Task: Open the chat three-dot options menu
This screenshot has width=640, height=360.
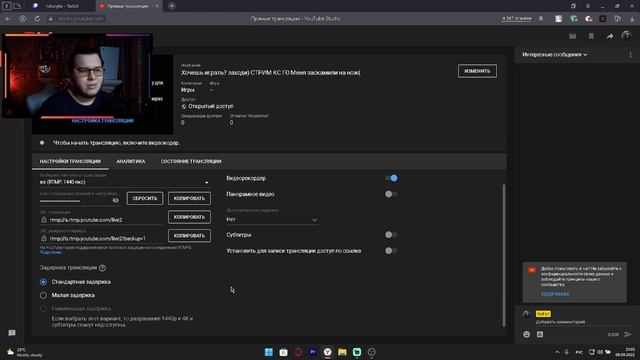Action: [630, 54]
